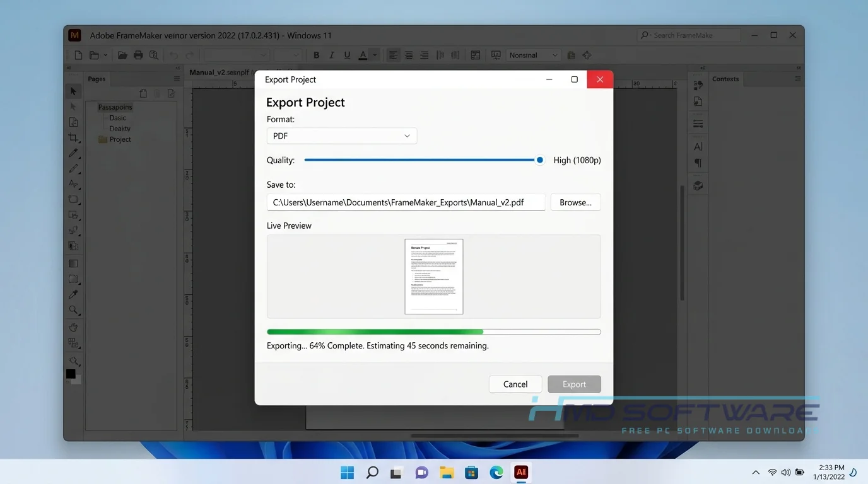Open taskbar Search magnifier

(x=372, y=472)
